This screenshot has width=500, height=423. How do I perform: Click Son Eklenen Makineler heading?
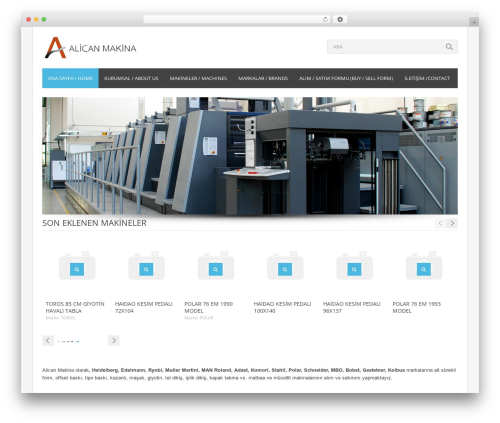94,223
